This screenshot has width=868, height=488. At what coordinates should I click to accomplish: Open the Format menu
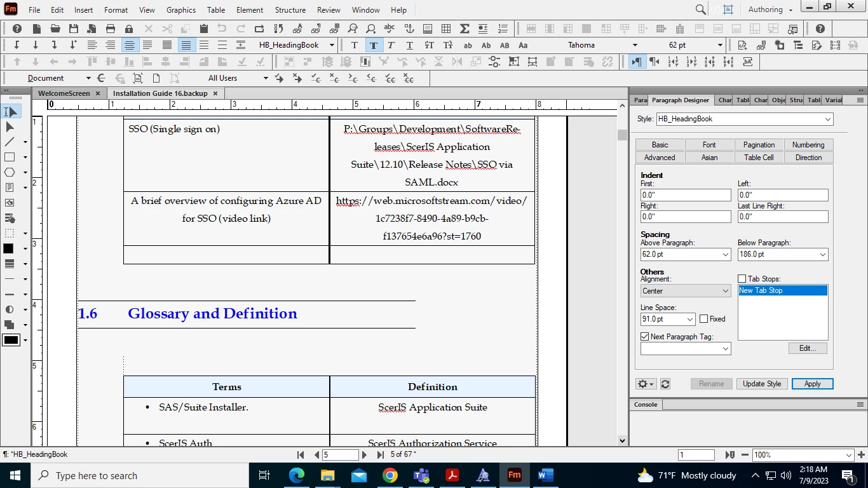116,10
